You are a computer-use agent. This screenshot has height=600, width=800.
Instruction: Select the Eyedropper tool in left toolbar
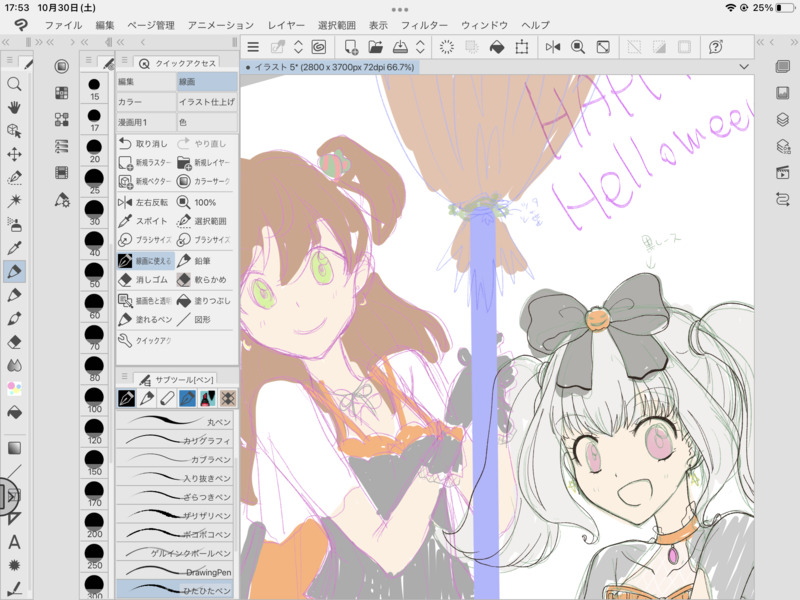[14, 248]
